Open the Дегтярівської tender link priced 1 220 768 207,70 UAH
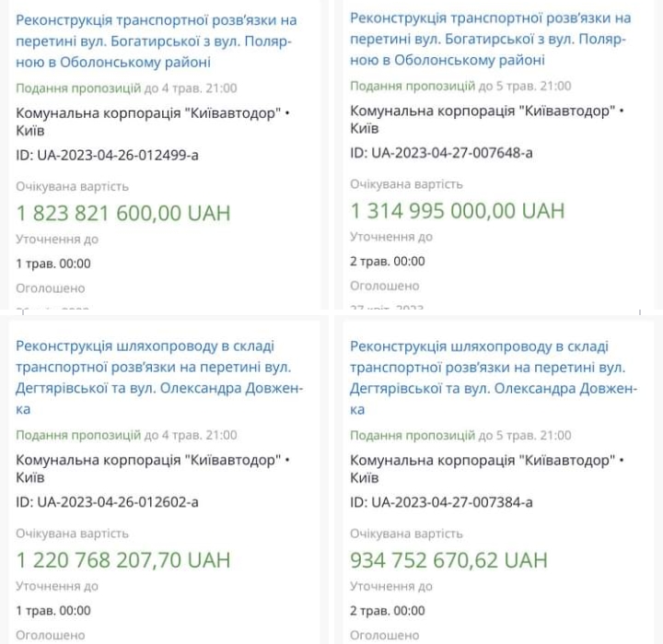The width and height of the screenshot is (663, 644). [x=158, y=377]
